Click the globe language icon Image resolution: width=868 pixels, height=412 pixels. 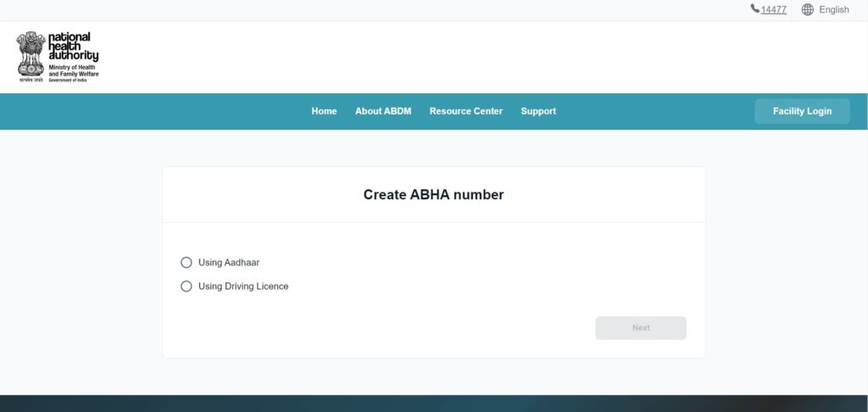click(x=808, y=9)
